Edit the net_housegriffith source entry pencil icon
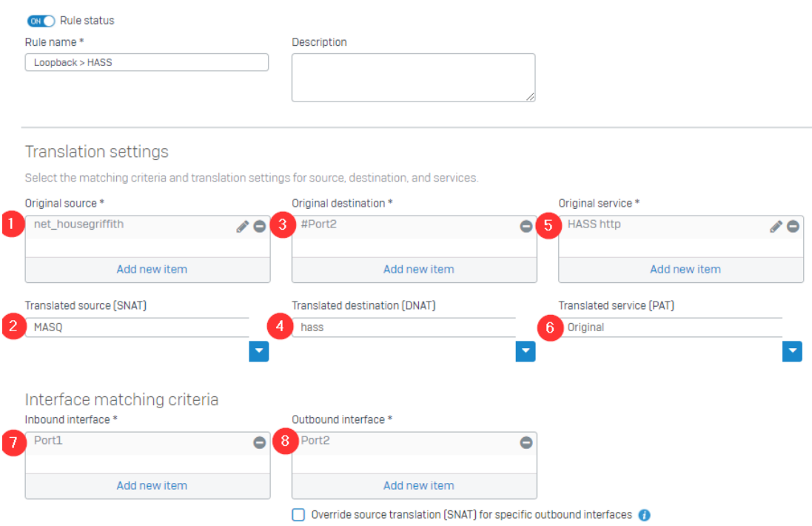The image size is (812, 526). point(242,227)
